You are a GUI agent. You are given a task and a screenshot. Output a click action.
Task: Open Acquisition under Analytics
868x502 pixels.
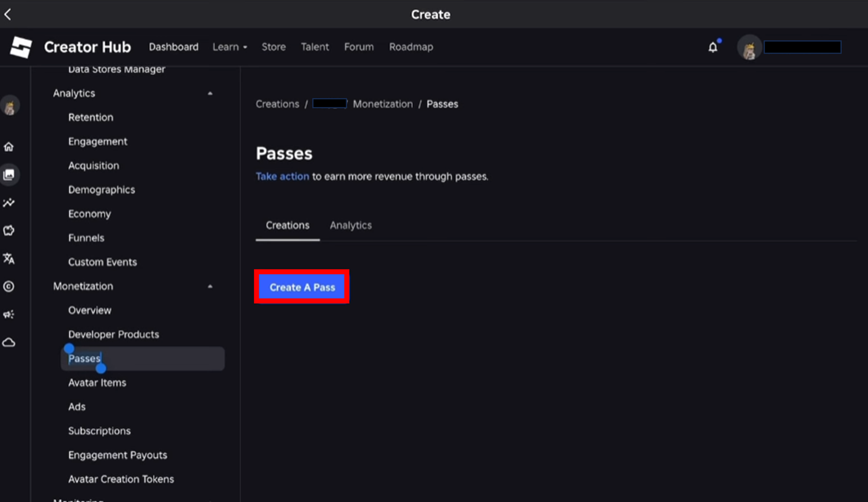94,166
